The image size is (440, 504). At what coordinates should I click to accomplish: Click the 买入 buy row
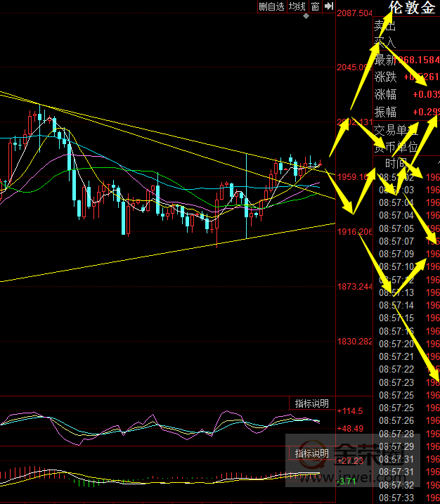pos(385,43)
